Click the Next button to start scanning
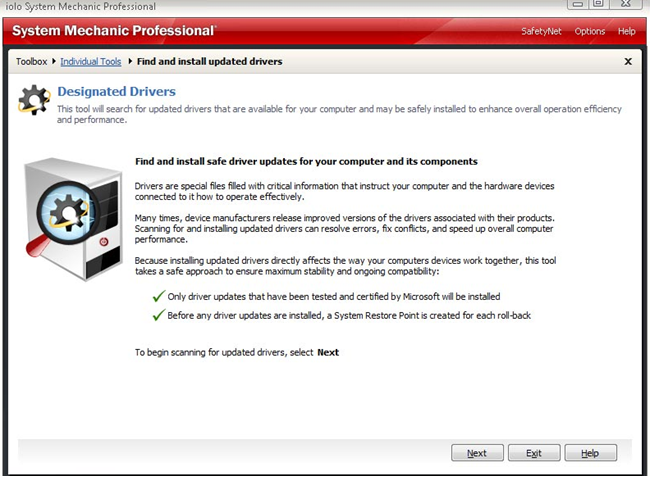 point(477,453)
